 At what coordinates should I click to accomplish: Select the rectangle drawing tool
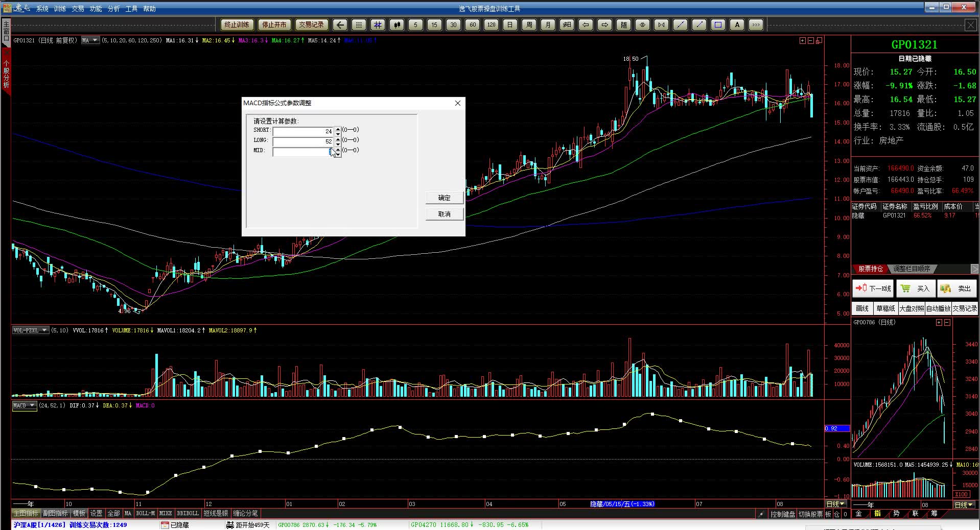point(718,25)
